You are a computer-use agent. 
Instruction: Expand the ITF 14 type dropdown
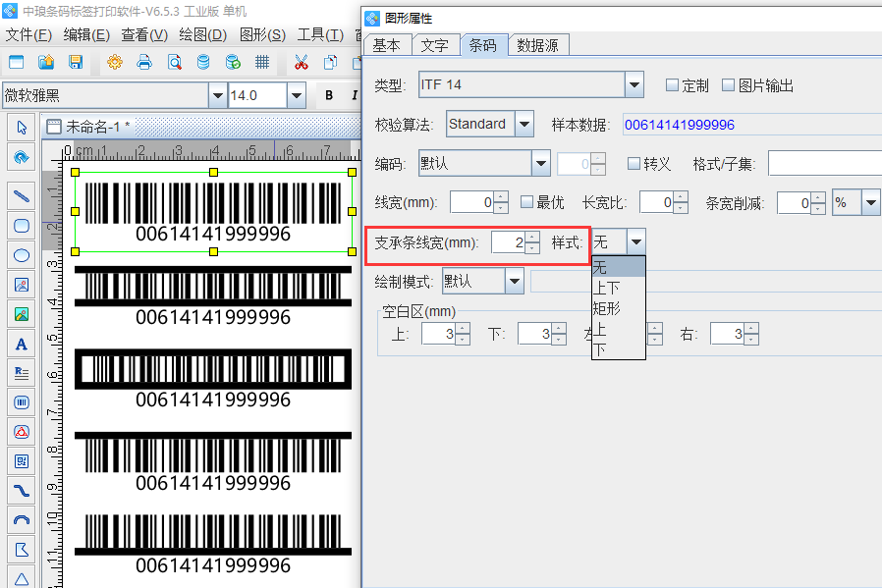634,85
